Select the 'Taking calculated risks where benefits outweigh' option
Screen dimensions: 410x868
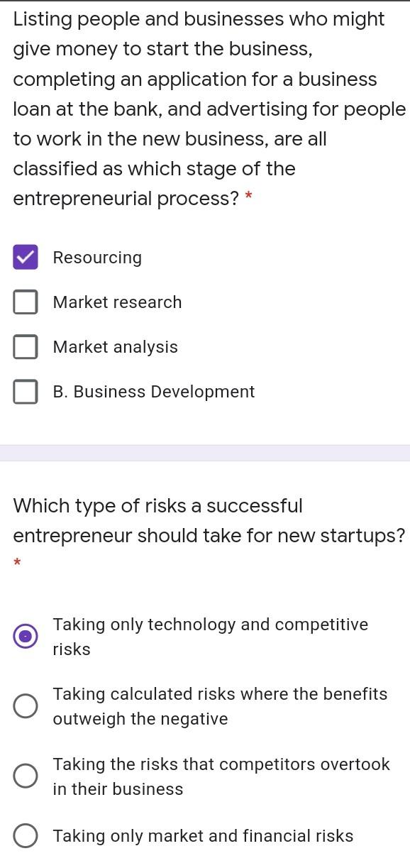coord(26,705)
